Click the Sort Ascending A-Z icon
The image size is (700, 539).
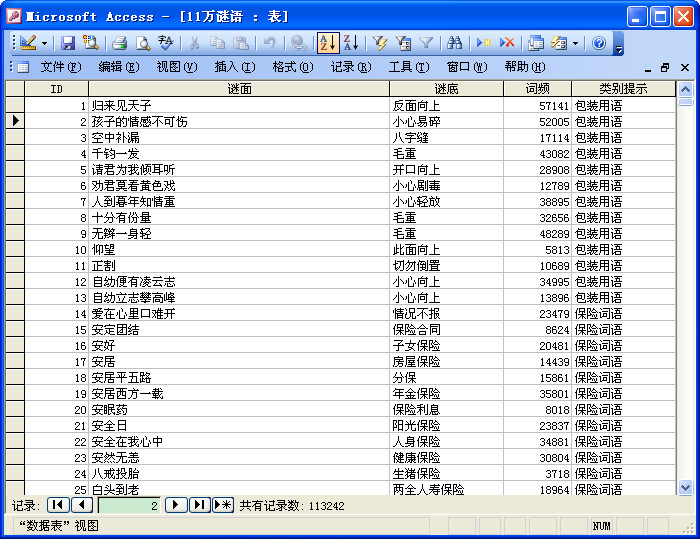(328, 43)
